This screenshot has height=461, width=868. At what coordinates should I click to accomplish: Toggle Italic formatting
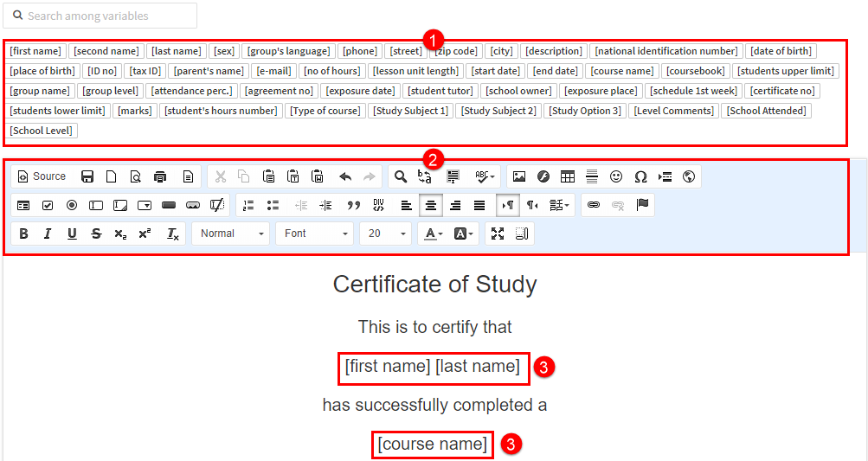pos(48,234)
